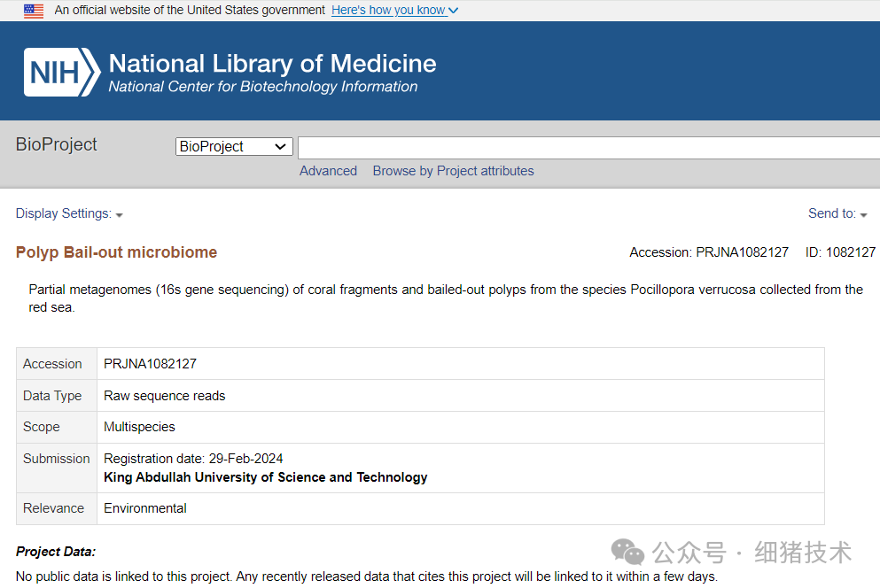This screenshot has width=880, height=588.
Task: Click the PRJNA1082127 accession table value
Action: pyautogui.click(x=150, y=364)
